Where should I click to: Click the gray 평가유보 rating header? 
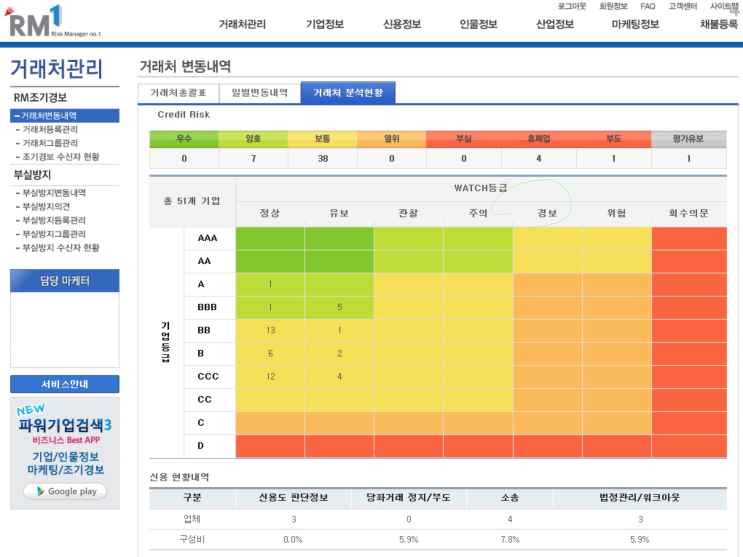tap(689, 139)
